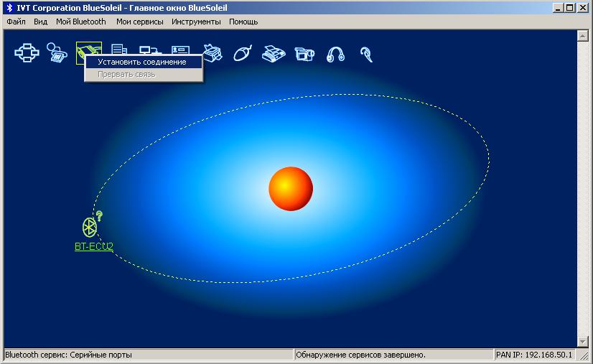Click the vertical scrollbar down arrow

[x=583, y=341]
